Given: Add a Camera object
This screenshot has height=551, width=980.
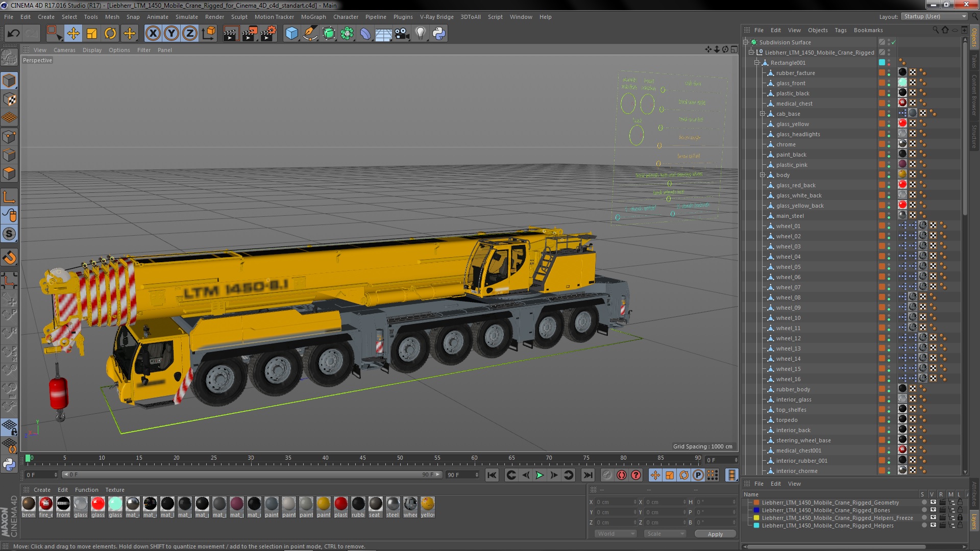Looking at the screenshot, I should pos(402,34).
